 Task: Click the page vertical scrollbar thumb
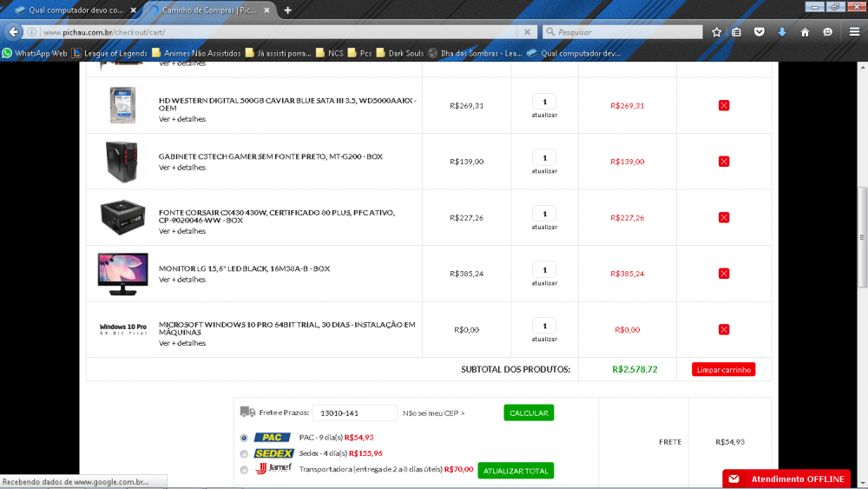click(863, 238)
